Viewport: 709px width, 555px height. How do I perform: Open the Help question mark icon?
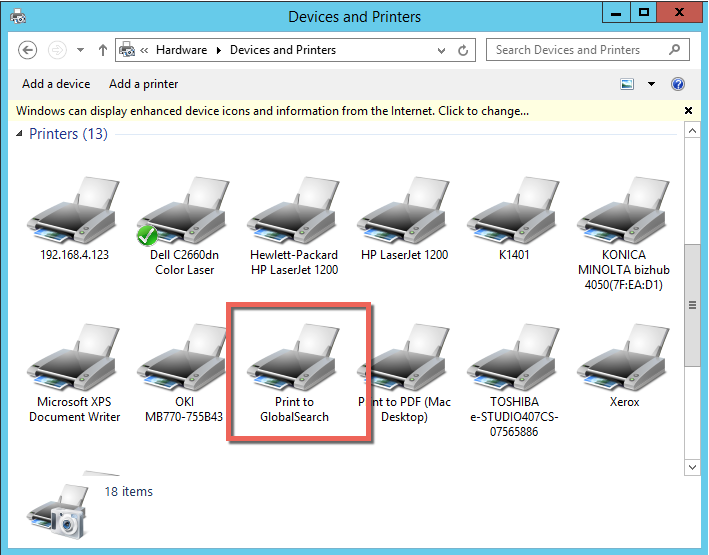tap(678, 85)
